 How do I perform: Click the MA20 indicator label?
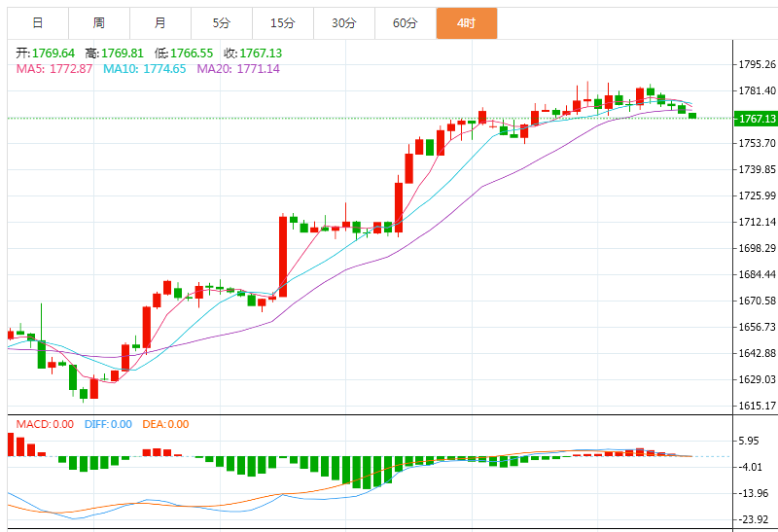(x=238, y=69)
